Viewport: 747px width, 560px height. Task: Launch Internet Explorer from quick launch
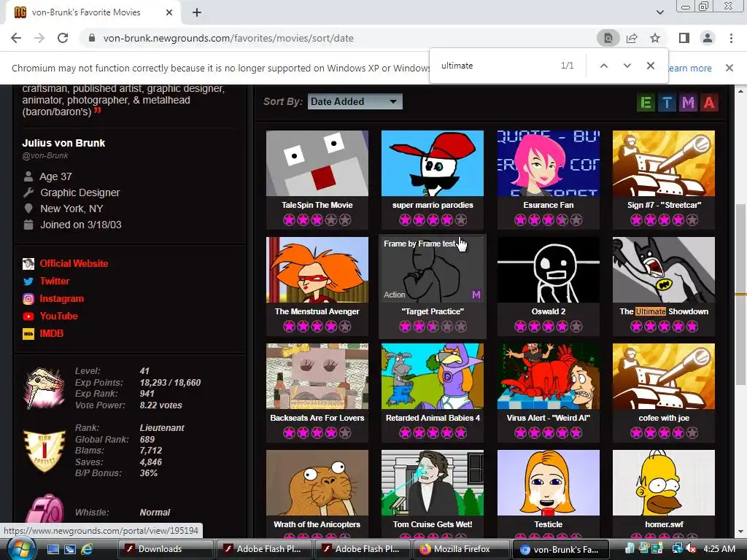88,549
